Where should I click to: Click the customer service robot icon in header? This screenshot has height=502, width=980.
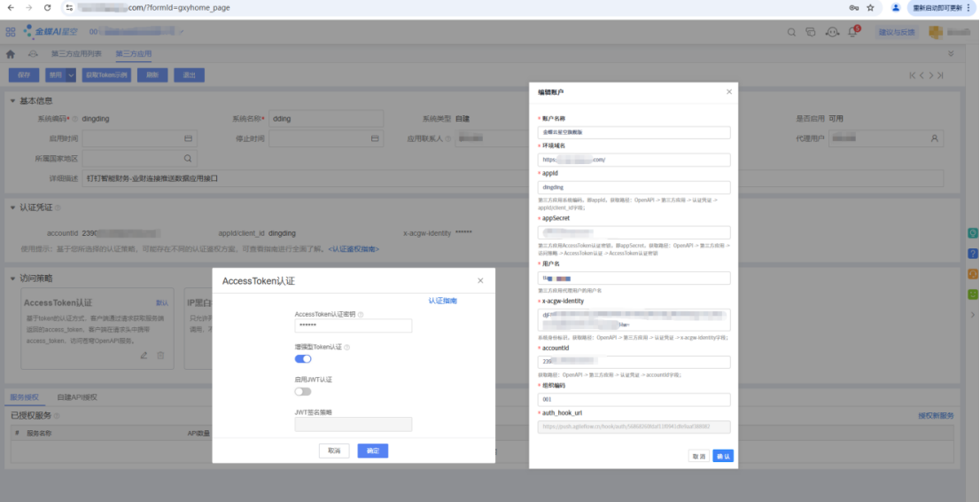(x=832, y=32)
